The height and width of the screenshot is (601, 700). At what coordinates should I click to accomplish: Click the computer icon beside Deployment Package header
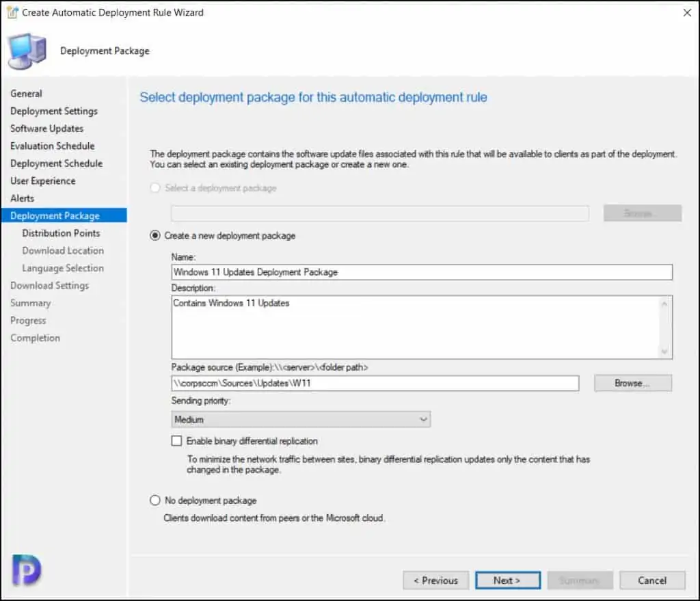tap(27, 51)
